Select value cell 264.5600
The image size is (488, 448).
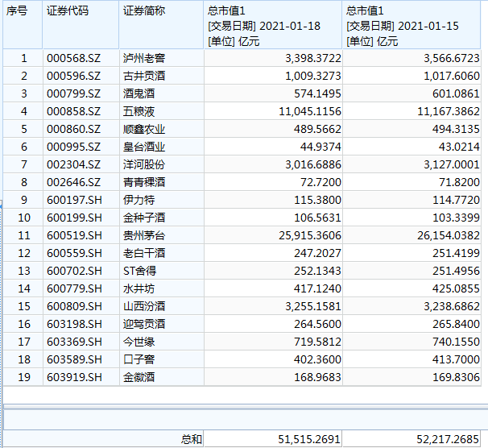coord(273,325)
